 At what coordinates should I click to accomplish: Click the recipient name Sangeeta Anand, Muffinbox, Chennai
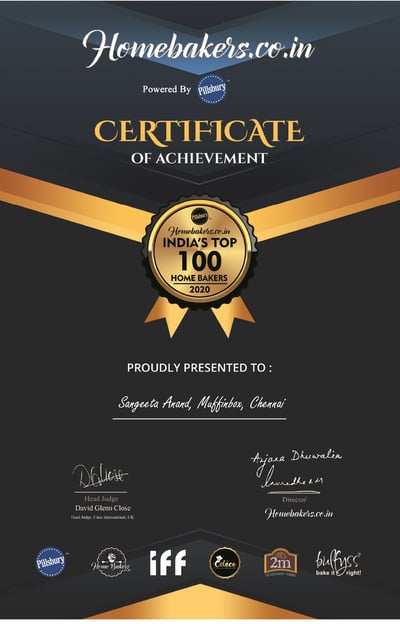[x=202, y=404]
